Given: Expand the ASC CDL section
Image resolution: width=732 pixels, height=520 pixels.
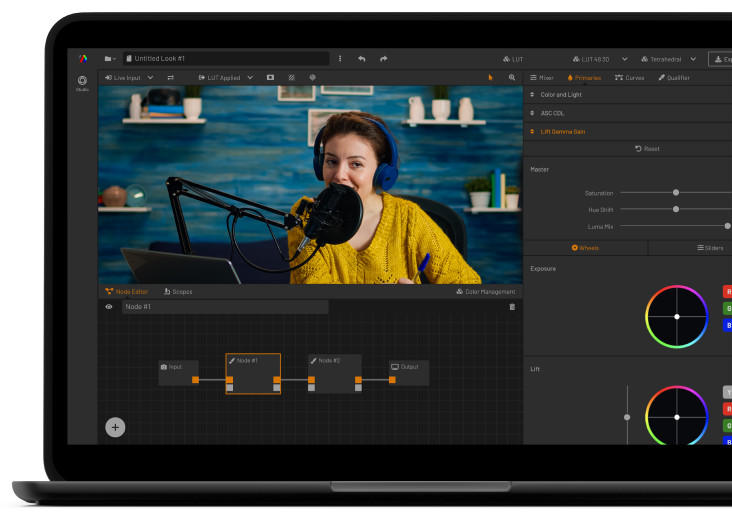Looking at the screenshot, I should click(x=627, y=113).
